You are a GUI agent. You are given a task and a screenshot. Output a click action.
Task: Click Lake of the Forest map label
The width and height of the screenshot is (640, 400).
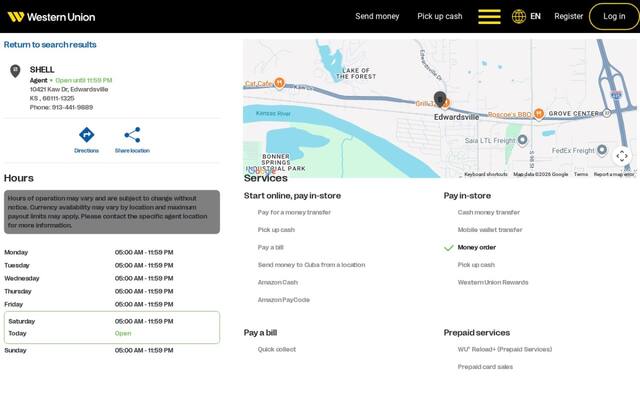(x=356, y=73)
